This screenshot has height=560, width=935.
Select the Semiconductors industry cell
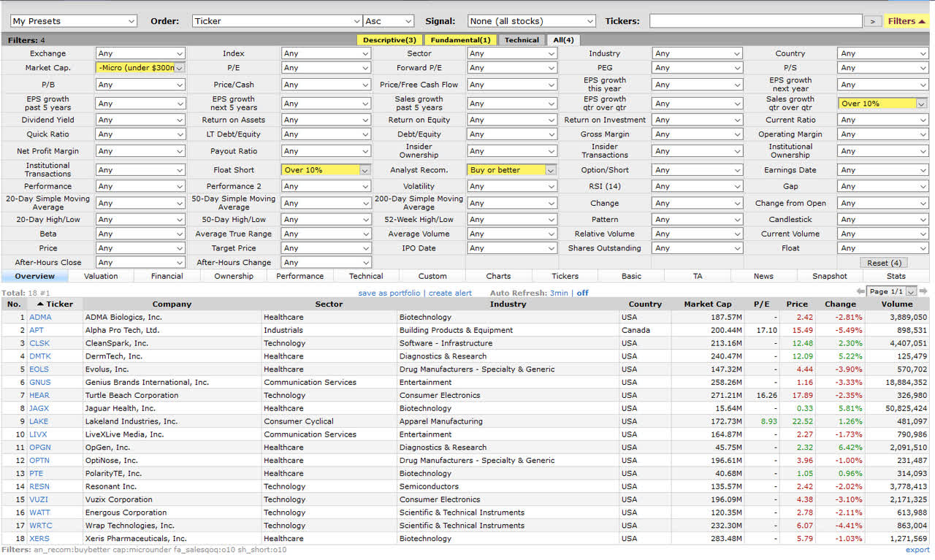point(508,486)
